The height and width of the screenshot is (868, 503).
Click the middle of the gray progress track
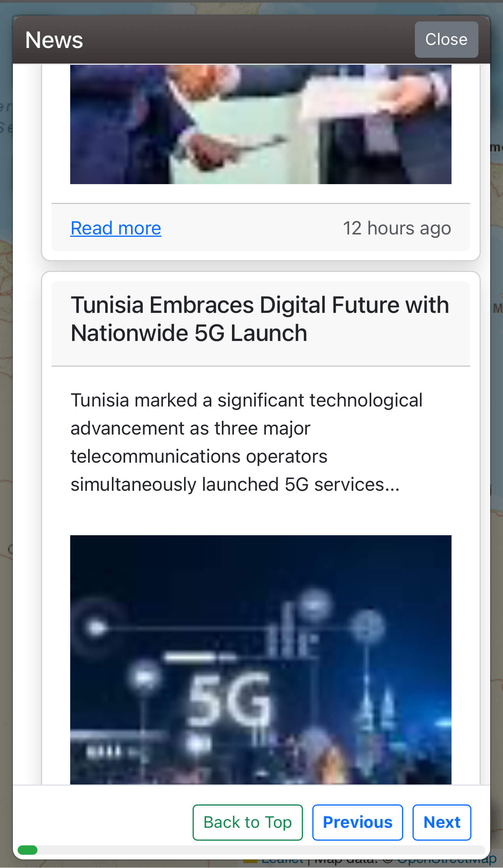[x=251, y=850]
